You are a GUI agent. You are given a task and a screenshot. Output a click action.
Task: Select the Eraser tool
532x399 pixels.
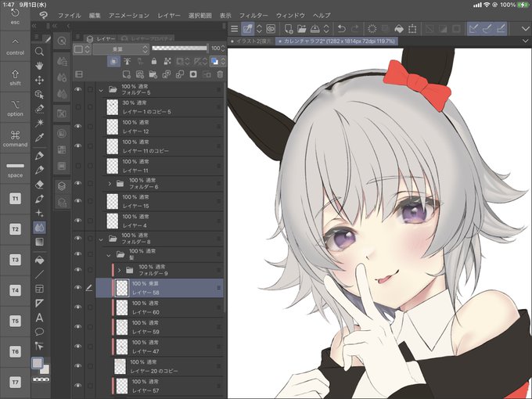pyautogui.click(x=39, y=185)
